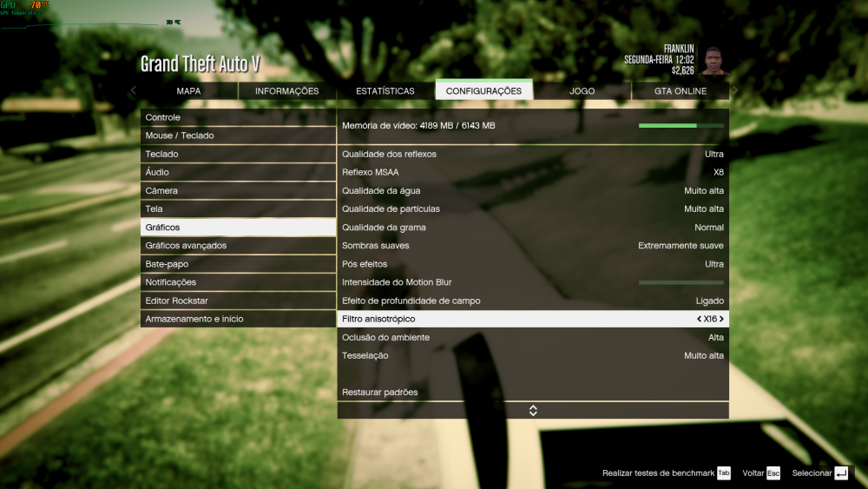Click the 'Extremamente suave' value

[x=681, y=245]
